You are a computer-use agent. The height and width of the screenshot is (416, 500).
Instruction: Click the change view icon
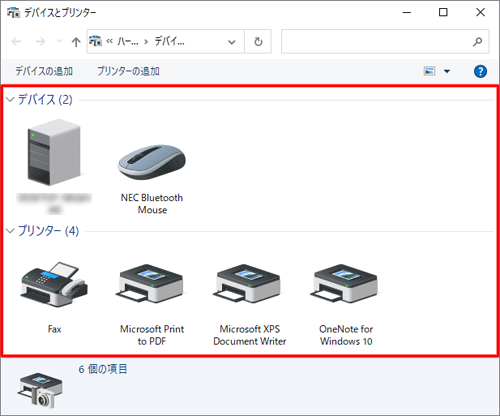pyautogui.click(x=429, y=71)
